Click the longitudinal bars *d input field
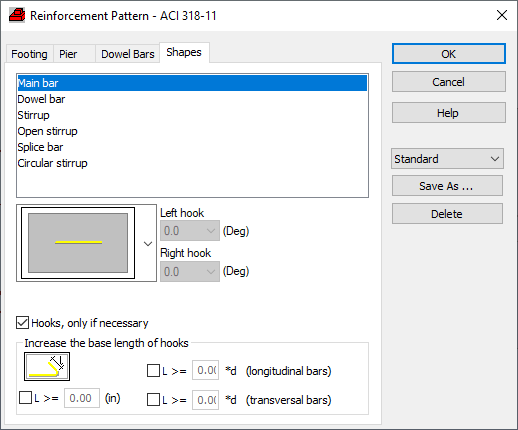This screenshot has width=518, height=430. pyautogui.click(x=205, y=370)
